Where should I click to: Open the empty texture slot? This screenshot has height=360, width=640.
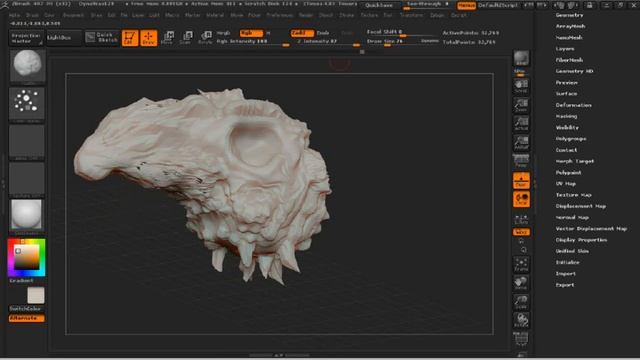[x=27, y=179]
